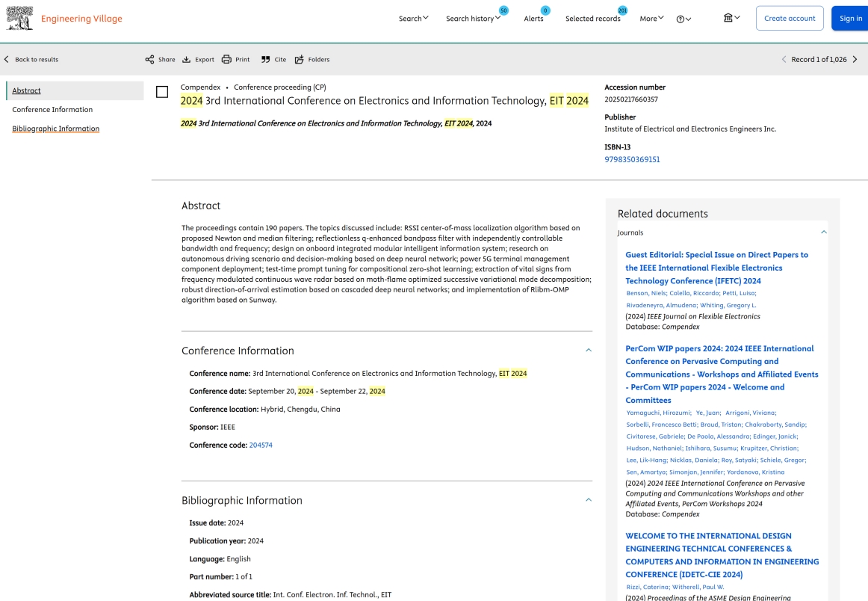Click the Export download icon

187,59
